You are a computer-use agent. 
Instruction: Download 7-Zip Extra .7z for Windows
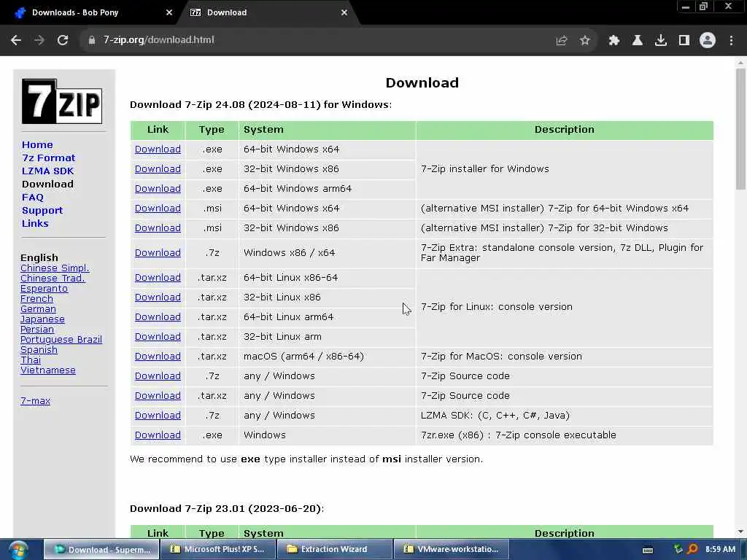point(158,253)
